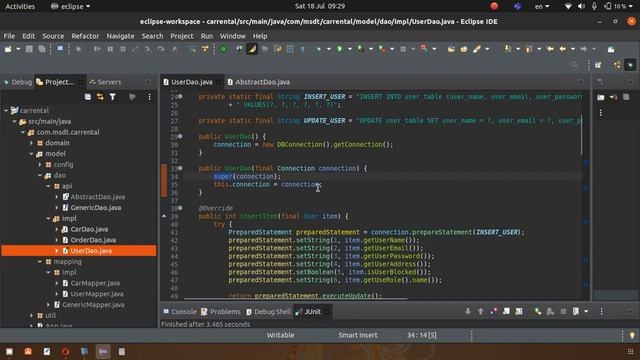The image size is (640, 360).
Task: Open the dropdown arrow beside the New icon
Action: pyautogui.click(x=18, y=49)
